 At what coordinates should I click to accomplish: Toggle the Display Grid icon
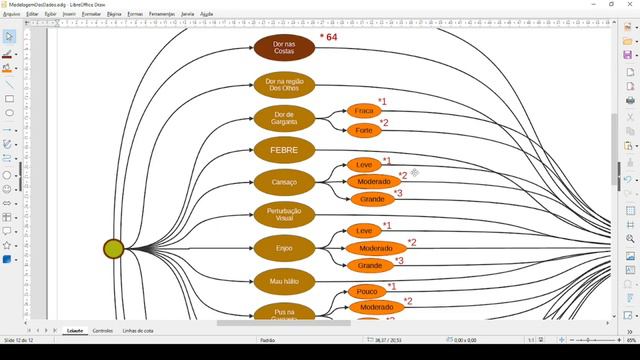630,211
